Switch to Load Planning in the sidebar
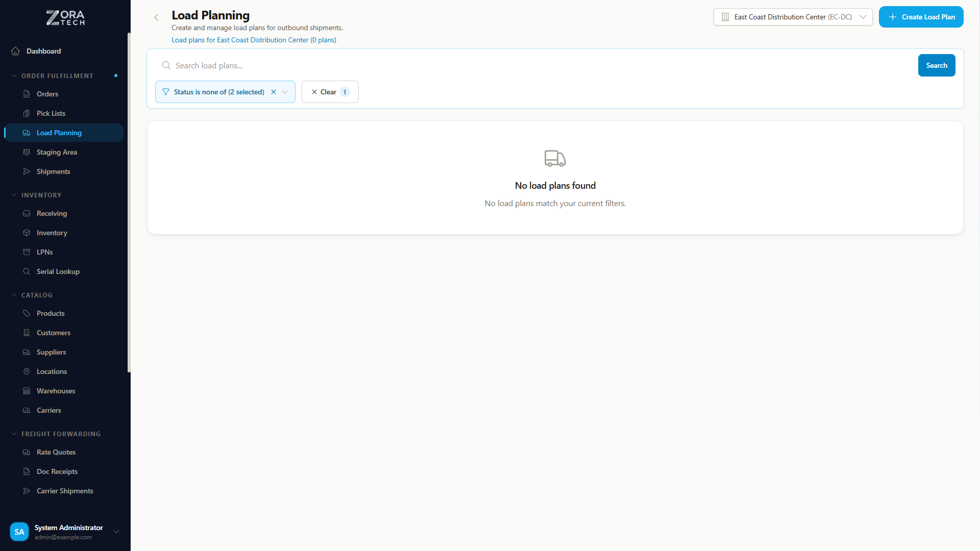This screenshot has height=551, width=980. point(59,133)
